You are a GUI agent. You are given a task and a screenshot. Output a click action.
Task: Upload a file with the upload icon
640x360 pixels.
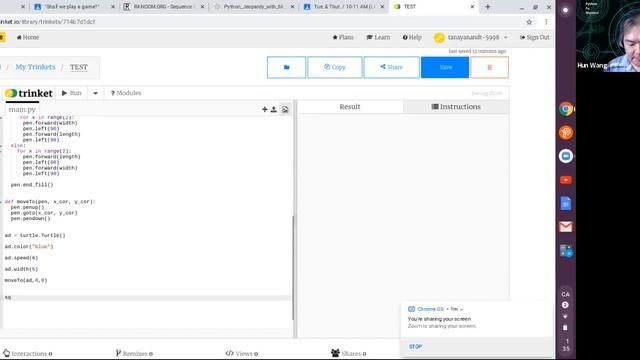coord(274,109)
